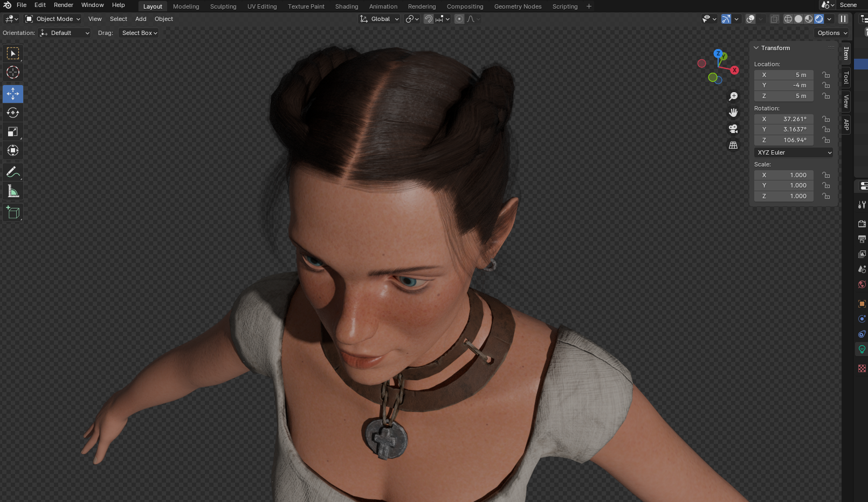The height and width of the screenshot is (502, 868).
Task: Click the Scale X value field
Action: coord(784,175)
